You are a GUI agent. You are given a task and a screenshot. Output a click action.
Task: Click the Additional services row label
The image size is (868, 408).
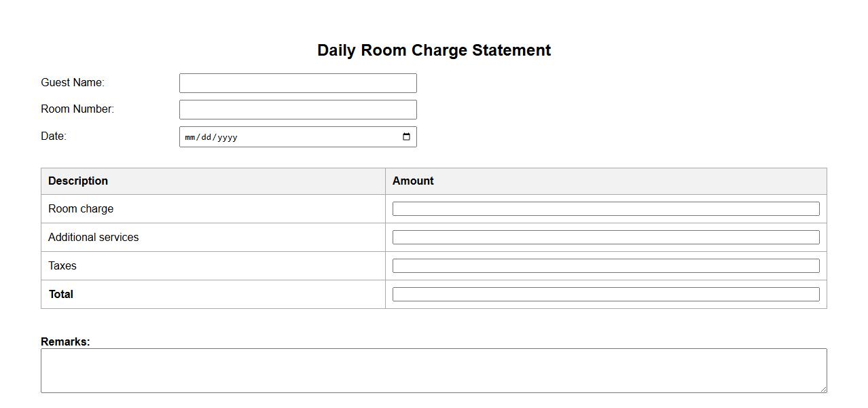pyautogui.click(x=94, y=238)
